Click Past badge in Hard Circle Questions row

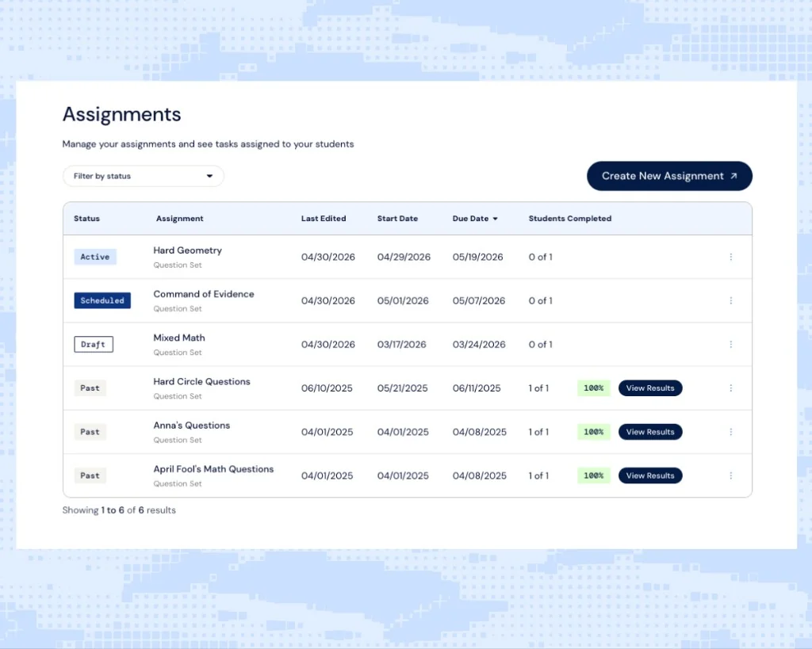[90, 388]
